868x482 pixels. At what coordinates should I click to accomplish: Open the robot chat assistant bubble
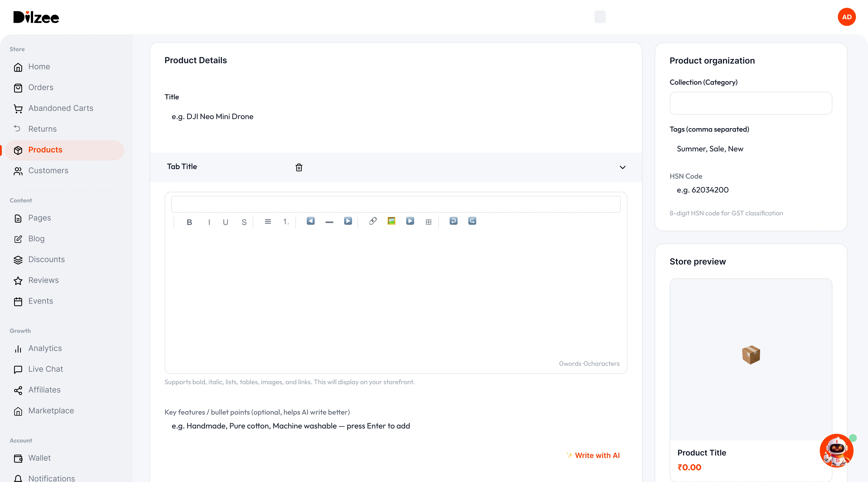coord(836,450)
